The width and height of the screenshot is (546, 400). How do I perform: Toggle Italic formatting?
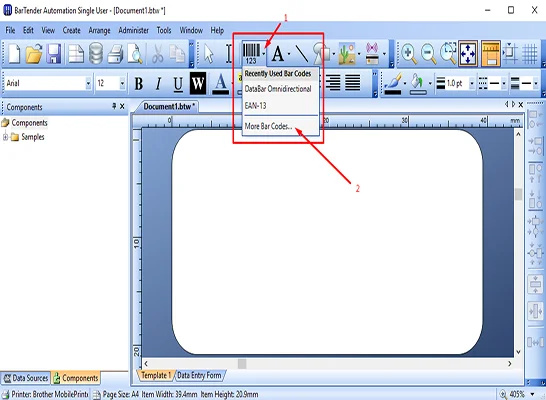pyautogui.click(x=158, y=84)
